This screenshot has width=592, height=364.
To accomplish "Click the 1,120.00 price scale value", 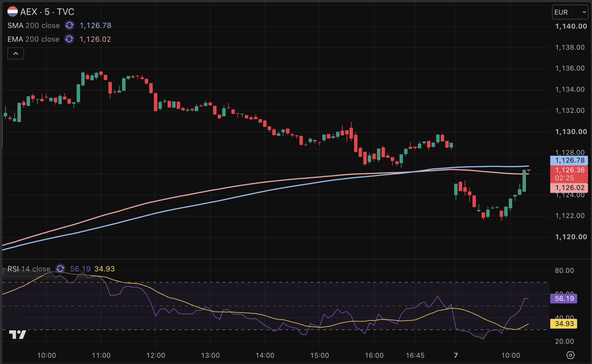I will (571, 237).
